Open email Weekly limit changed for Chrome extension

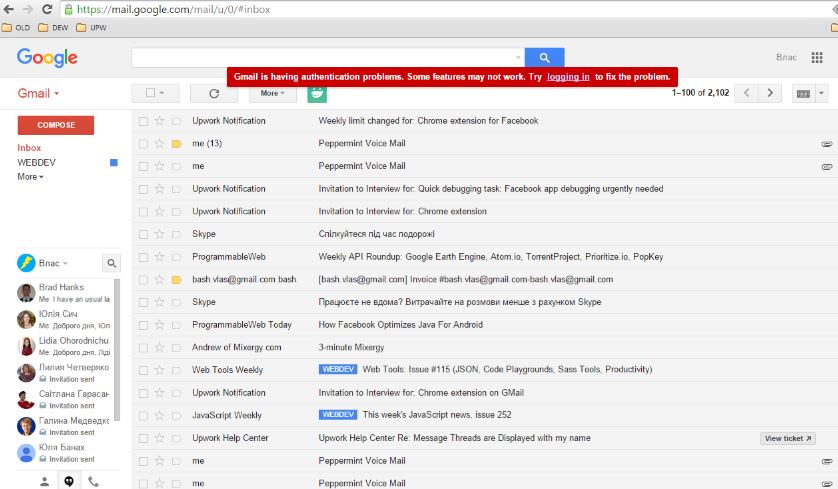click(428, 121)
